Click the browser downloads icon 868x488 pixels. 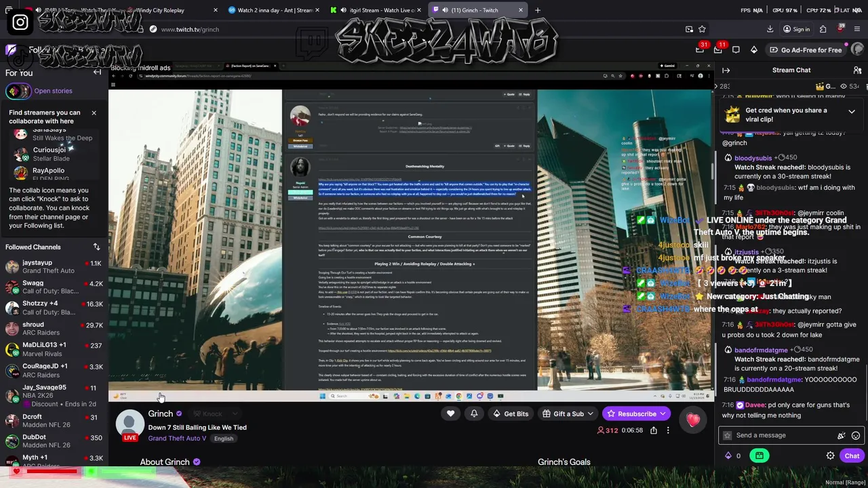(x=770, y=29)
